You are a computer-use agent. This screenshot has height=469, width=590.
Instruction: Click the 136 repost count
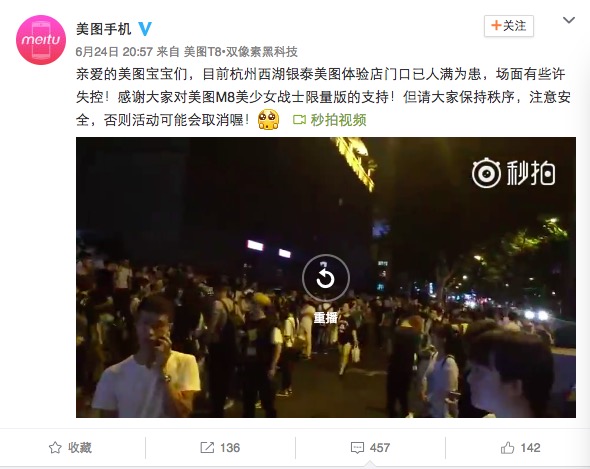[x=230, y=448]
